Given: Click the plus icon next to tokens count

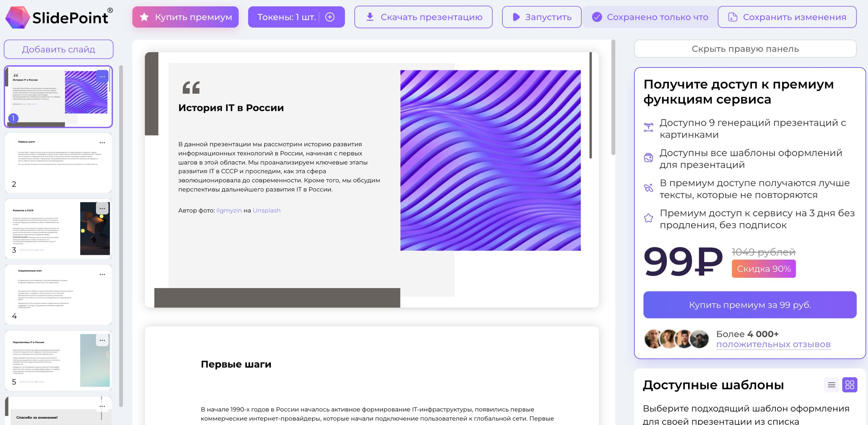Looking at the screenshot, I should [x=330, y=17].
